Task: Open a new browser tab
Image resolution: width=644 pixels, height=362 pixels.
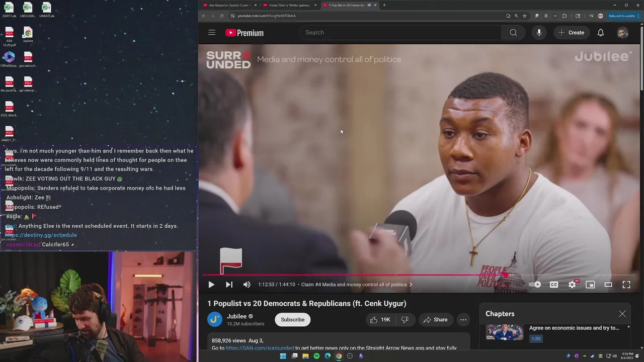Action: coord(384,5)
